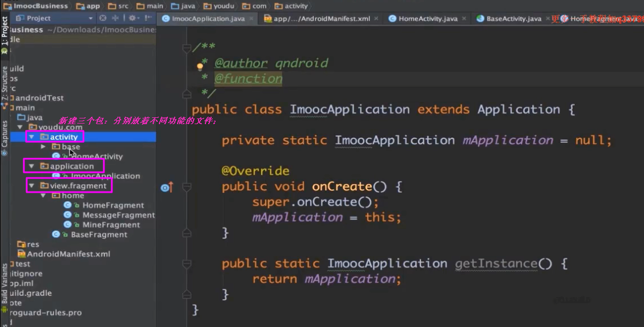Click com in the breadcrumb bar
The width and height of the screenshot is (644, 327).
point(254,6)
